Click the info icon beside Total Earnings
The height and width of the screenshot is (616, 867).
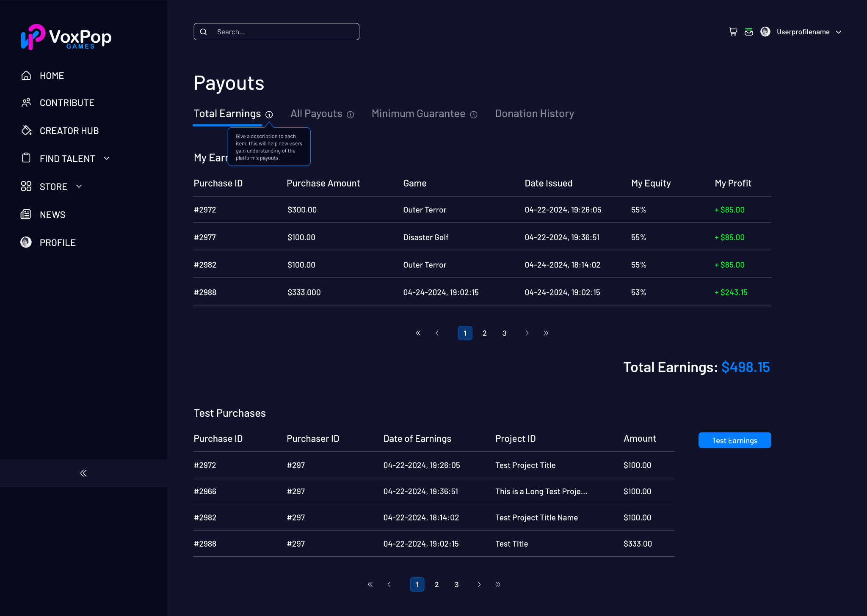click(x=269, y=114)
